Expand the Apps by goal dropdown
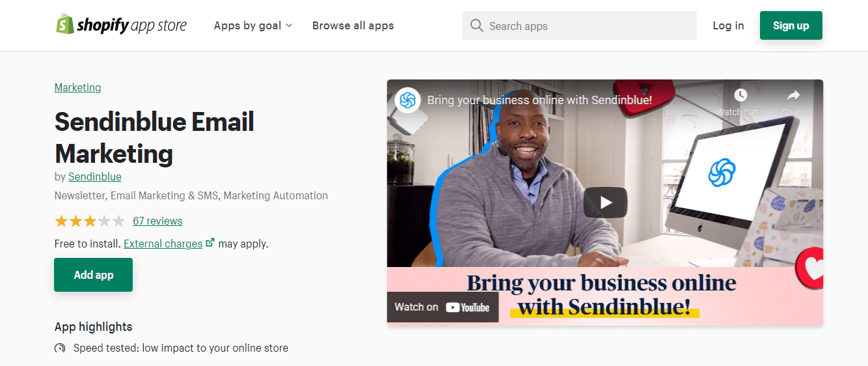The width and height of the screenshot is (868, 366). click(x=253, y=25)
